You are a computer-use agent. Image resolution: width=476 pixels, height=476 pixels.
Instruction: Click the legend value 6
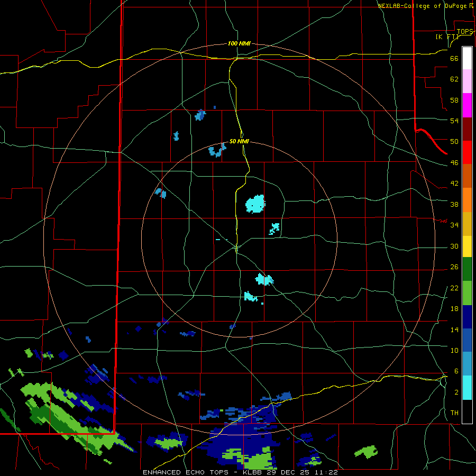click(456, 371)
